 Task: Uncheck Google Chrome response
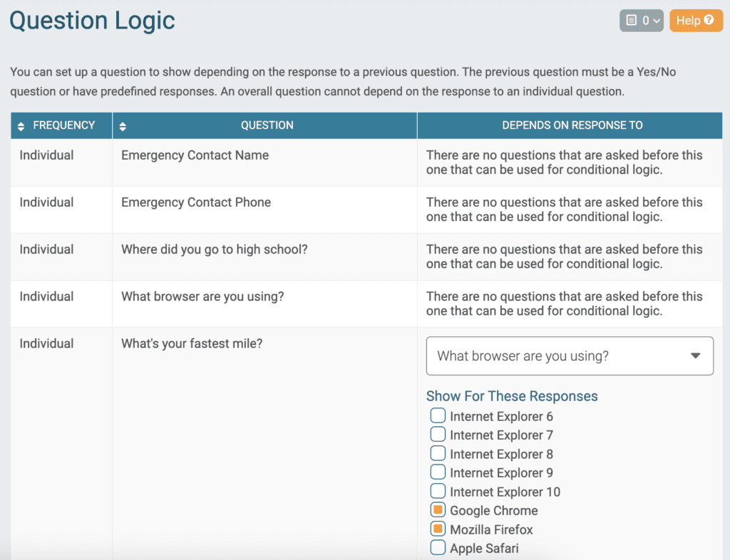[x=438, y=509]
